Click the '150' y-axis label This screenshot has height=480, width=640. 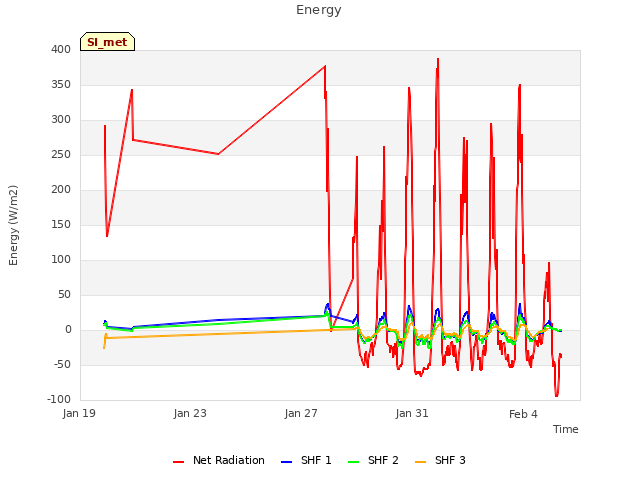pos(61,224)
